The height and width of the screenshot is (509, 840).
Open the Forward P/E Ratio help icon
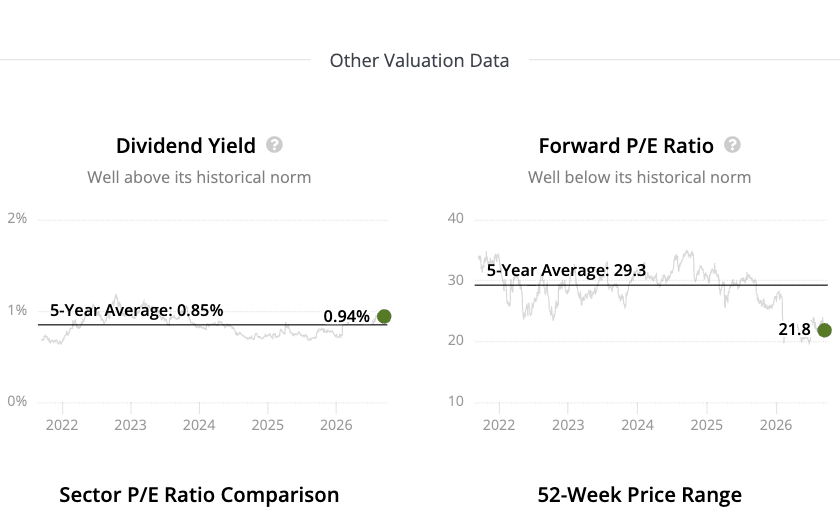[732, 145]
